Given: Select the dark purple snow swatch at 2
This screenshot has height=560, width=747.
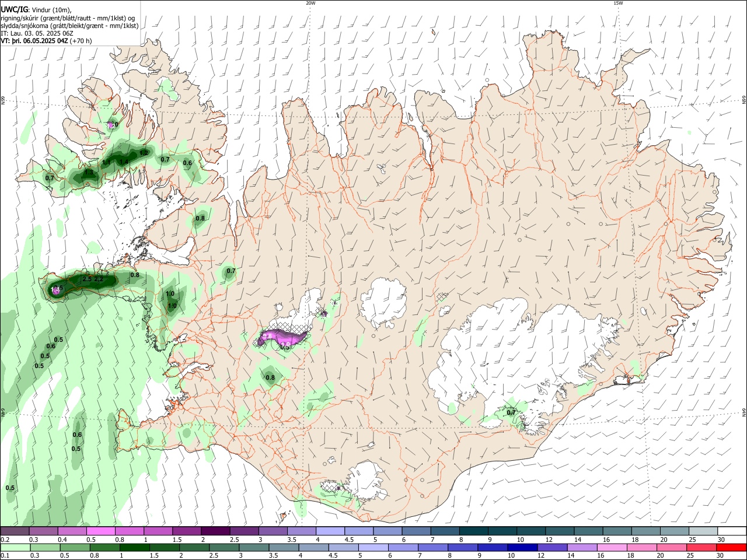Looking at the screenshot, I should point(215,531).
